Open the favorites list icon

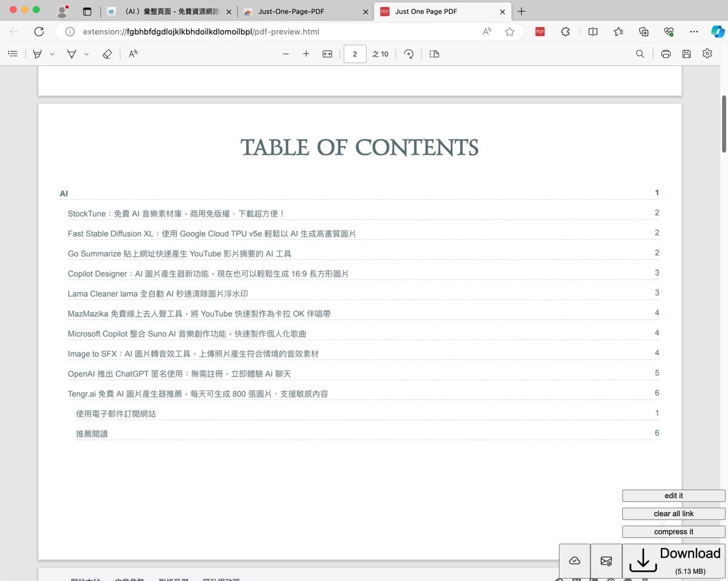coord(618,32)
